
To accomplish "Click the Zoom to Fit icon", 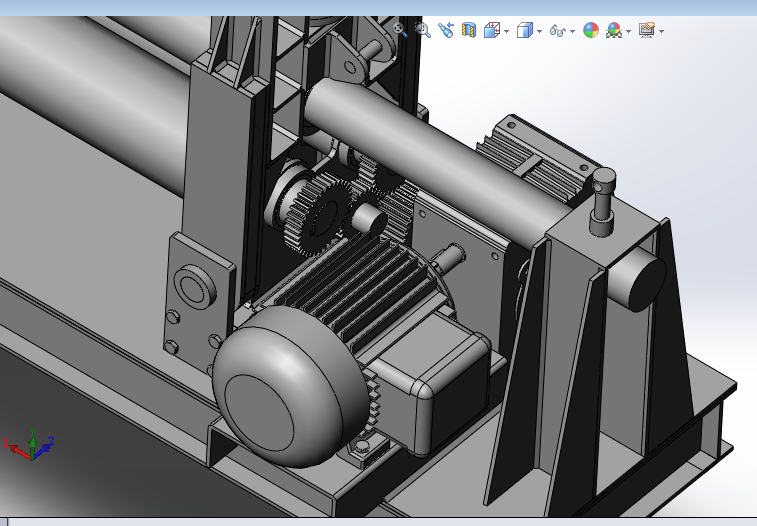I will 400,30.
